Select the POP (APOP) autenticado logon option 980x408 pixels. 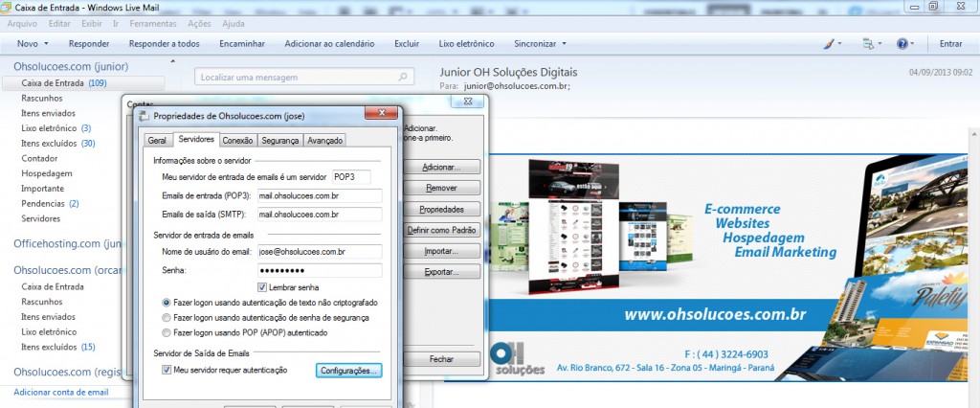167,332
